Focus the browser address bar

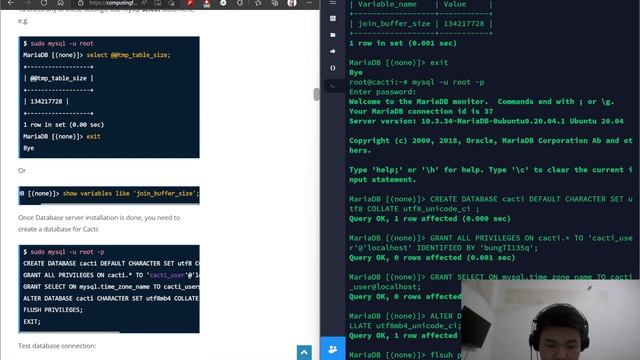112,3
